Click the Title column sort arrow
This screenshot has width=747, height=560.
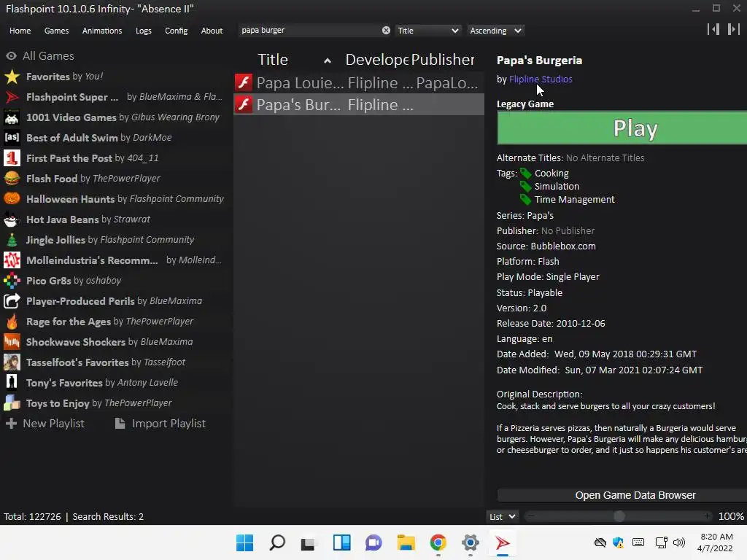click(328, 61)
